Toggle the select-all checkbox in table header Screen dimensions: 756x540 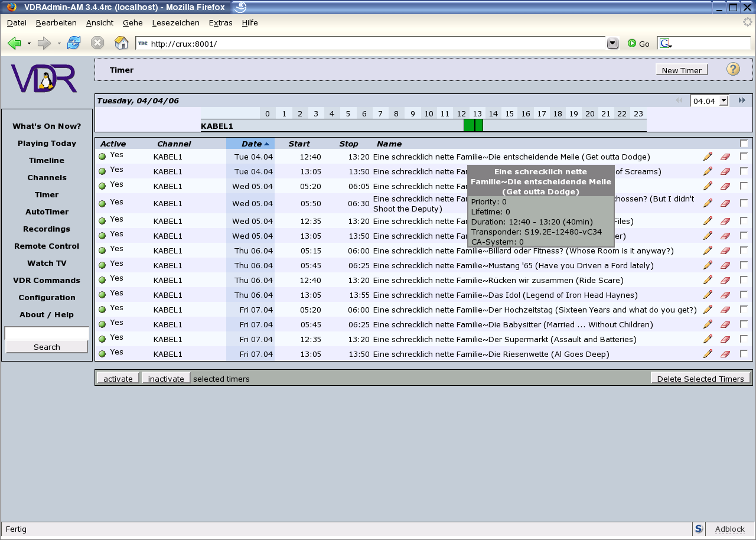tap(744, 144)
